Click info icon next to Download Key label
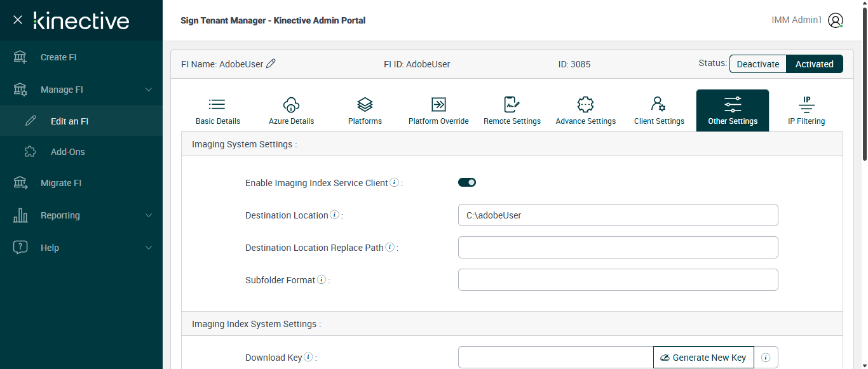The height and width of the screenshot is (369, 868). 308,358
